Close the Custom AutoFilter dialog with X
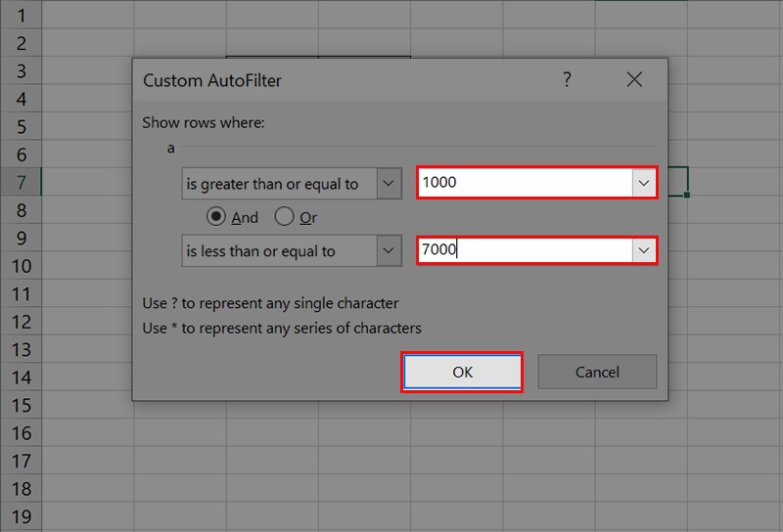The image size is (783, 532). coord(634,79)
